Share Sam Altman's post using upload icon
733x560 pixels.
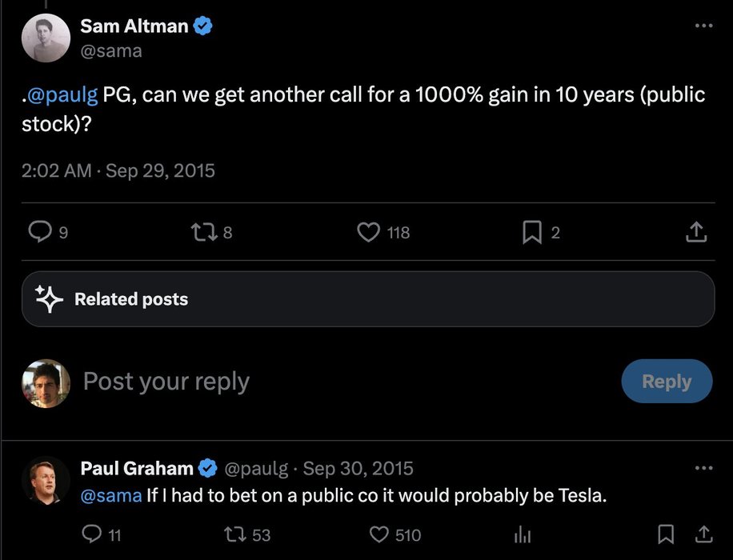coord(696,232)
